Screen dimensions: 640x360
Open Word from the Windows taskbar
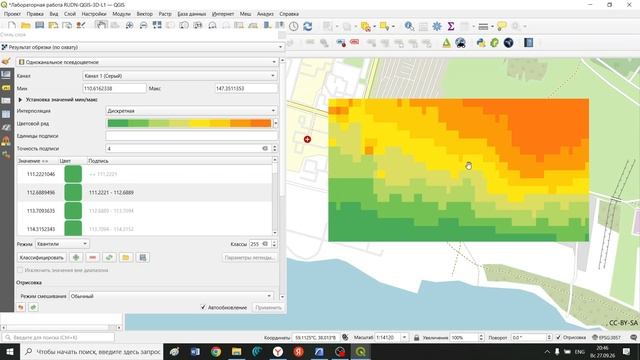point(195,351)
